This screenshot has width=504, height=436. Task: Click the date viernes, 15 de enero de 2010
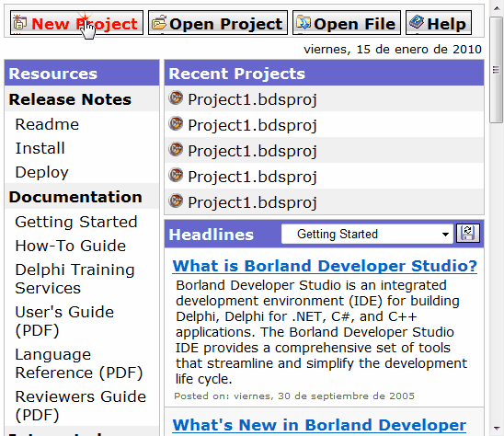click(393, 50)
